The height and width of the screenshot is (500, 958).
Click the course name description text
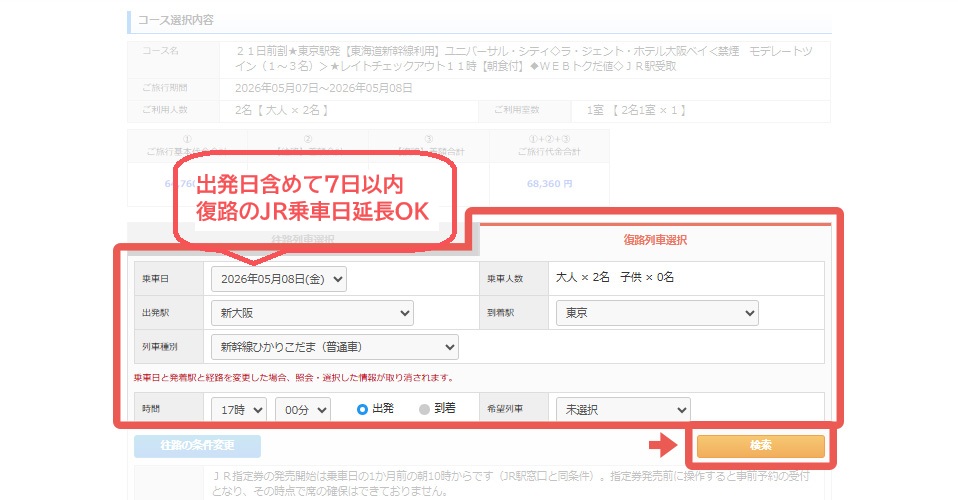(x=524, y=59)
